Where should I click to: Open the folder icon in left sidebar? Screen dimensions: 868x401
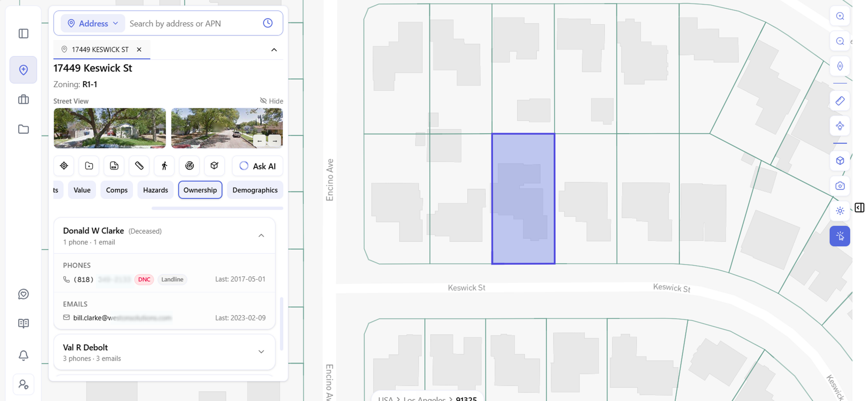click(x=23, y=129)
